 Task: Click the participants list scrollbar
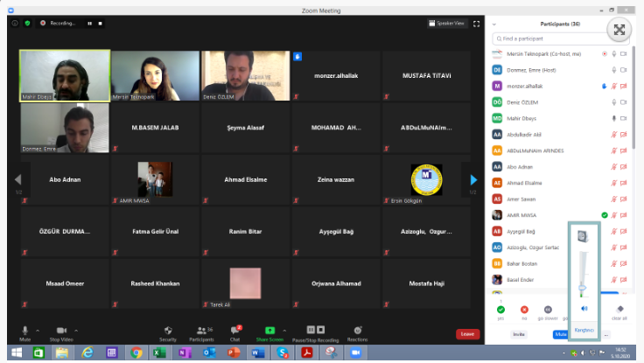coord(633,98)
